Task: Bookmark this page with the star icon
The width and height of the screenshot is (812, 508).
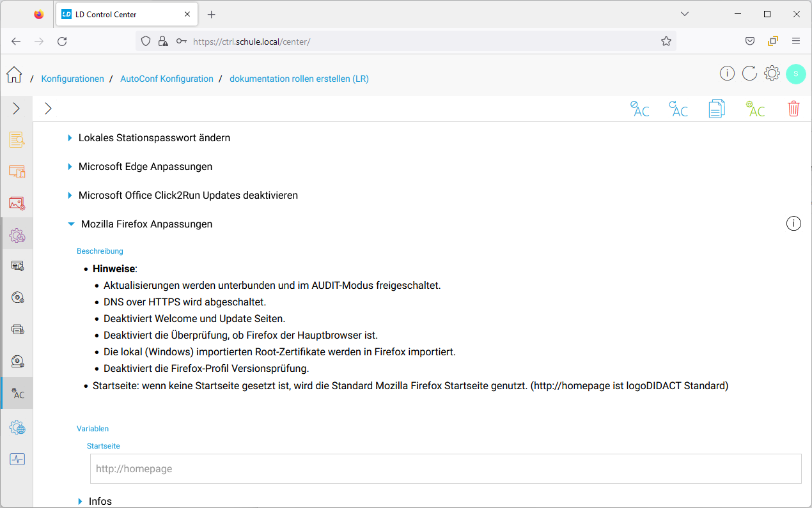Action: click(x=666, y=41)
